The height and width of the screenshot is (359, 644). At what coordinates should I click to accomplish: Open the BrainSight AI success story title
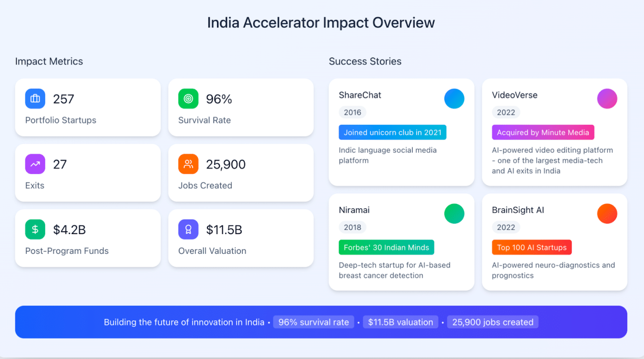[x=518, y=210]
